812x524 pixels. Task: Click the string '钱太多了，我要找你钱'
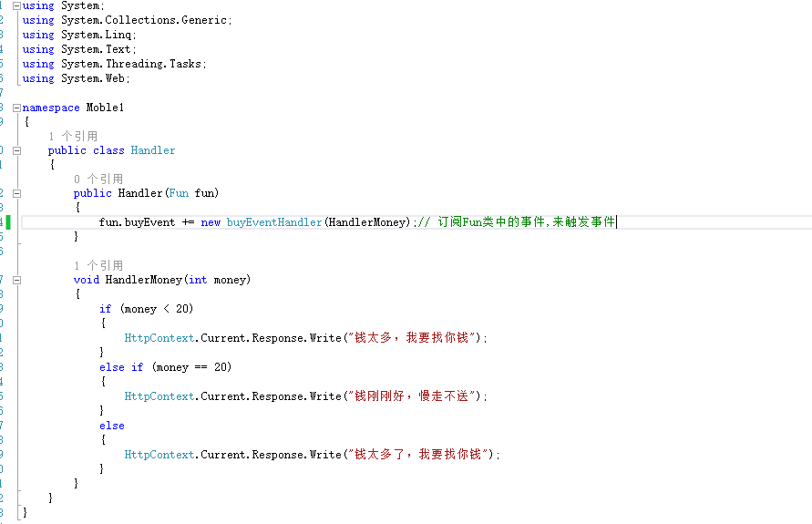pyautogui.click(x=418, y=455)
